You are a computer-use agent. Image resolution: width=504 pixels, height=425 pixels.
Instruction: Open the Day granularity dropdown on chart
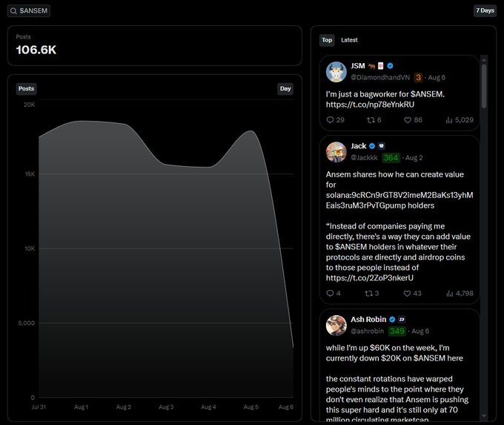click(285, 89)
